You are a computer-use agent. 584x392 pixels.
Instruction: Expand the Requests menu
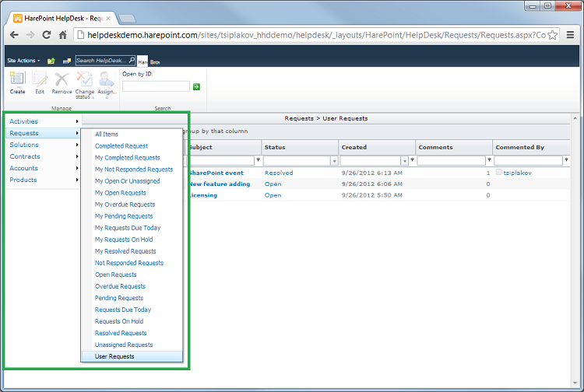click(x=43, y=133)
